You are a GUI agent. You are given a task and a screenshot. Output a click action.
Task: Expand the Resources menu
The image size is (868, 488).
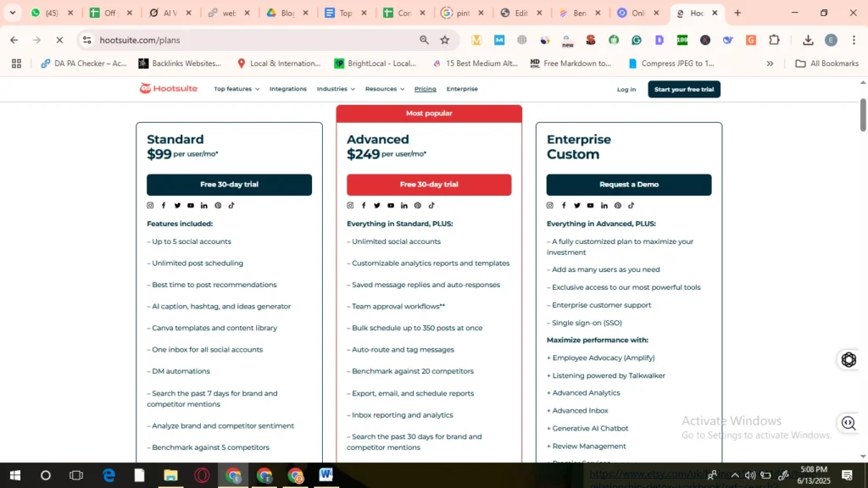click(385, 89)
